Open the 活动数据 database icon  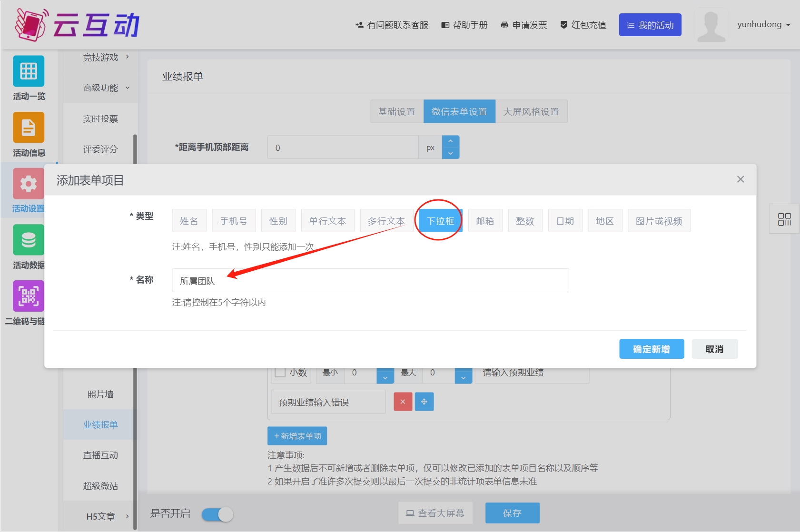29,240
